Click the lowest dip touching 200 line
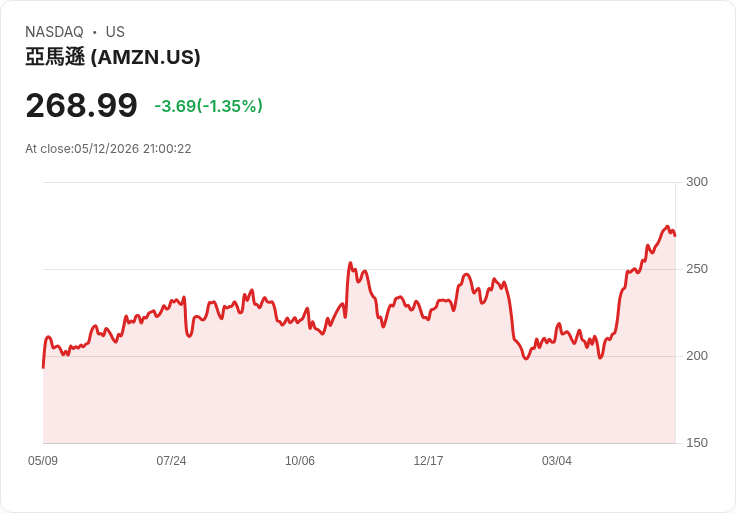 526,359
